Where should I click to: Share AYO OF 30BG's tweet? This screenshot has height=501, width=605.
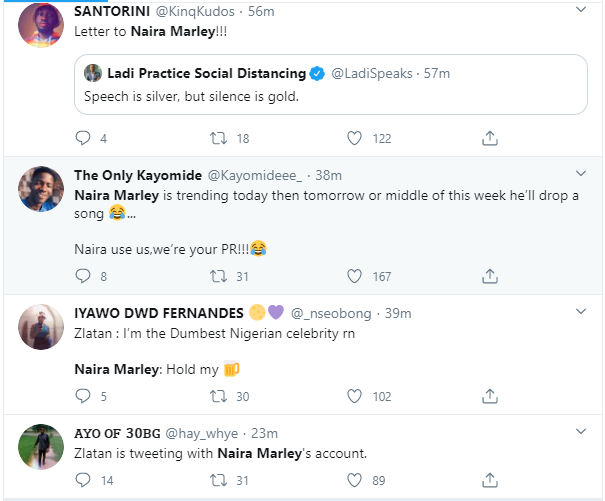tap(490, 481)
